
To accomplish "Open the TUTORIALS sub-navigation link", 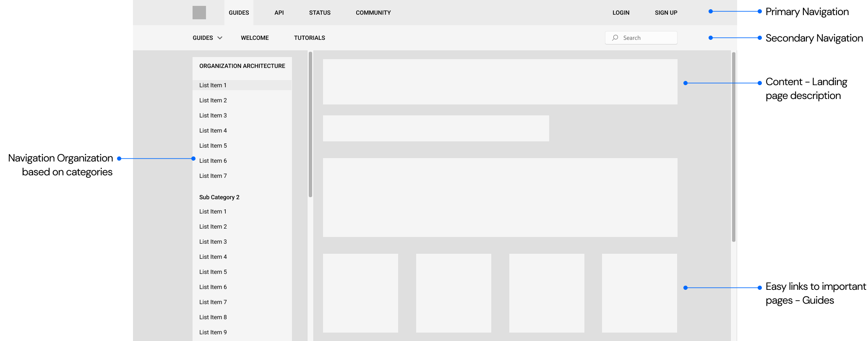I will (x=309, y=38).
